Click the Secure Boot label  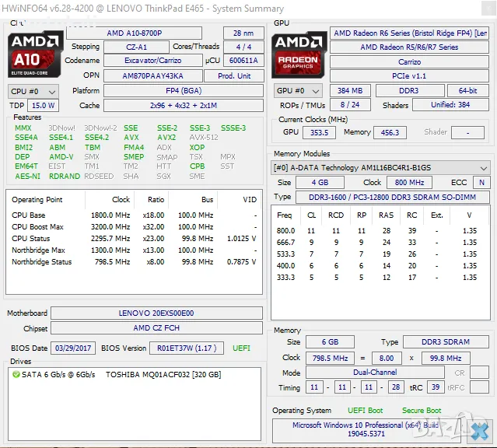[422, 410]
